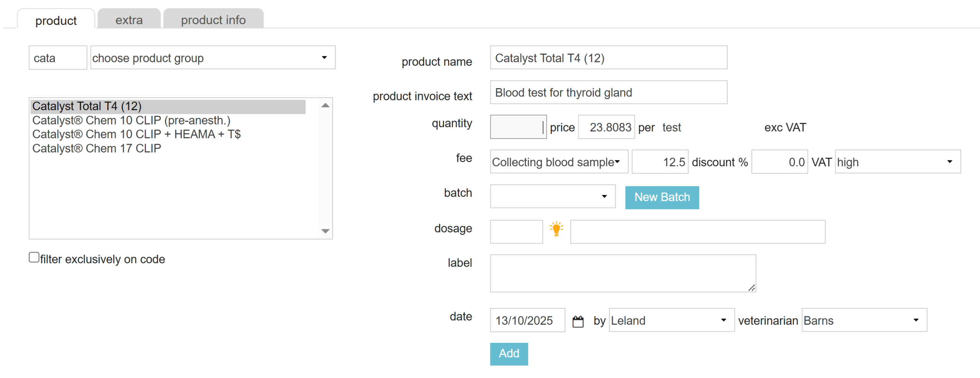
Task: Select Catalyst® Chem 10 CLIP (pre-anesth.) item
Action: [x=131, y=121]
